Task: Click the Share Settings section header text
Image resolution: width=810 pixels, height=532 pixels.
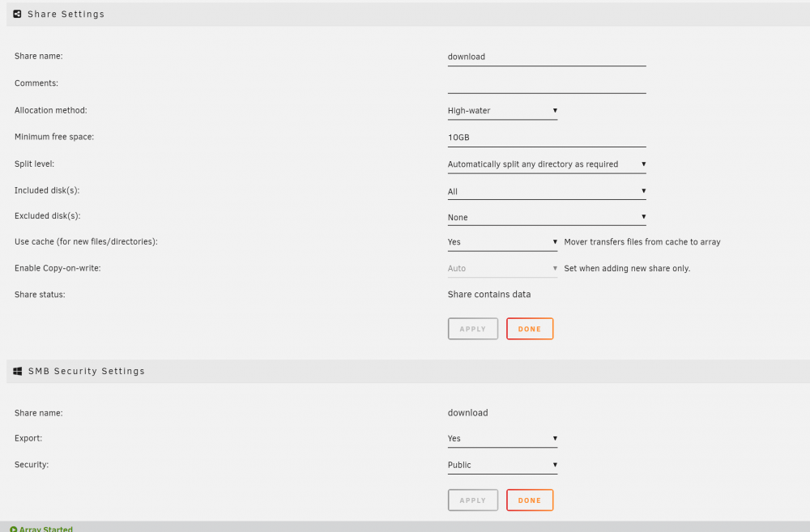Action: (x=66, y=14)
